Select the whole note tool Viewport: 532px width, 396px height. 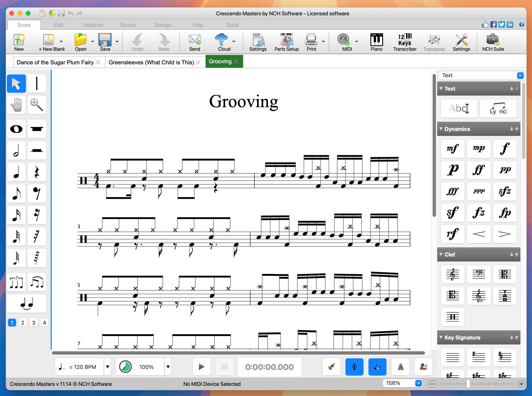[16, 129]
